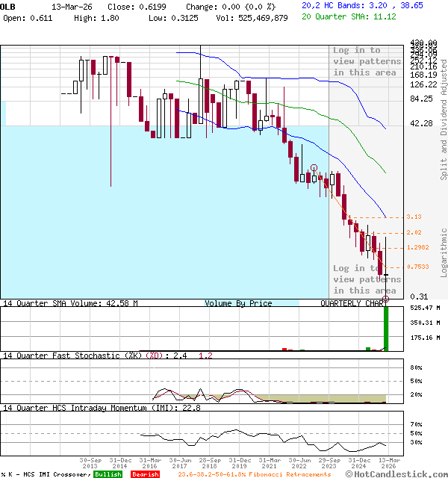Click the HotCandlestick.com copyright watermark

click(x=395, y=474)
